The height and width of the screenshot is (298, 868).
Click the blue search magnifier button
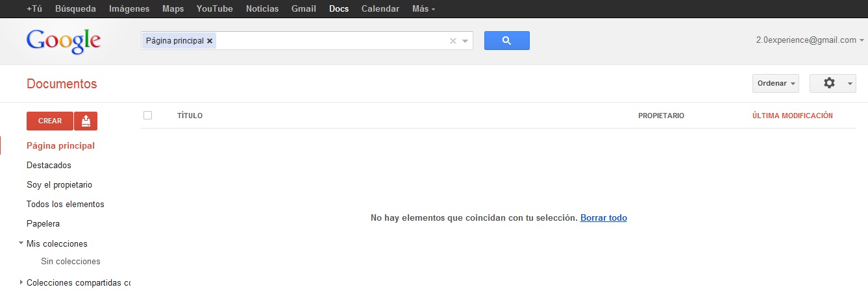(506, 40)
